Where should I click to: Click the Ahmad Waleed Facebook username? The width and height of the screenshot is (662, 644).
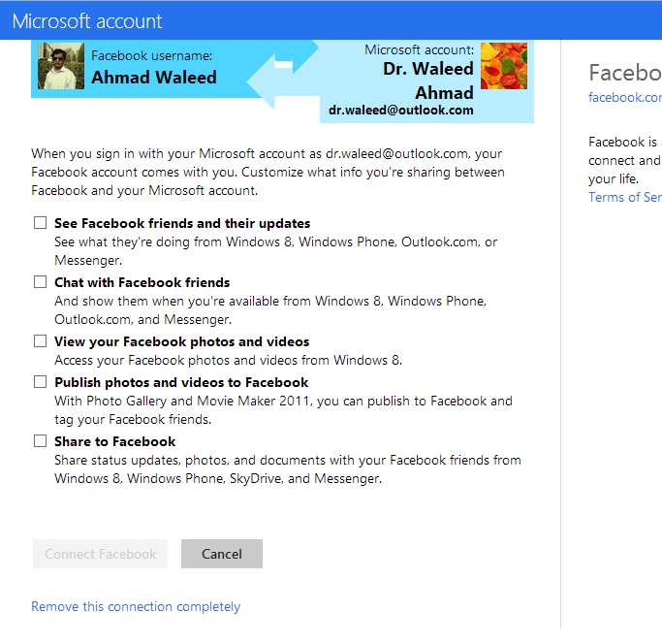pyautogui.click(x=154, y=78)
